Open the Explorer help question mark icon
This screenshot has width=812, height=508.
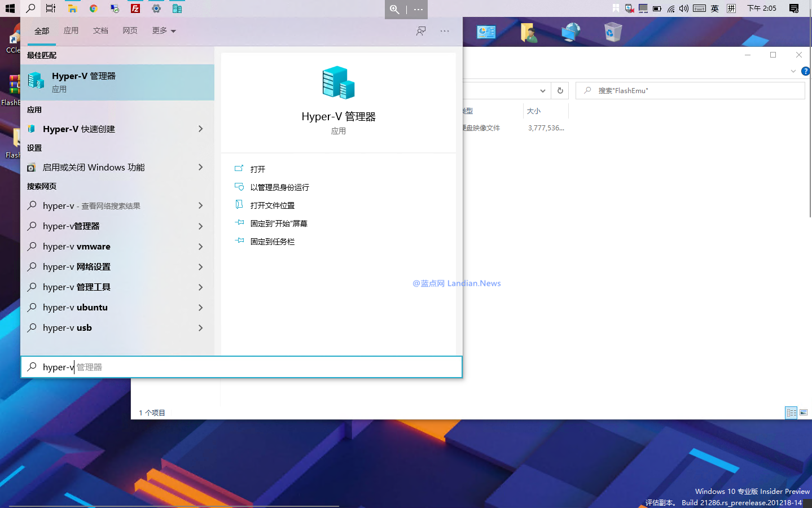point(806,71)
